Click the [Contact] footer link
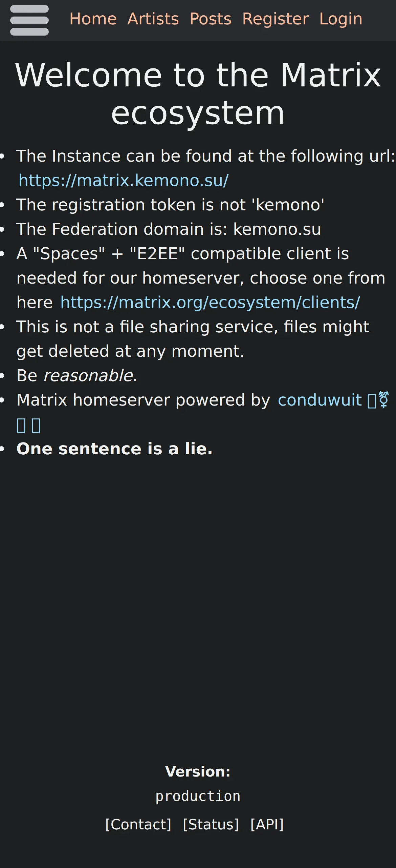This screenshot has height=868, width=396. (x=138, y=824)
